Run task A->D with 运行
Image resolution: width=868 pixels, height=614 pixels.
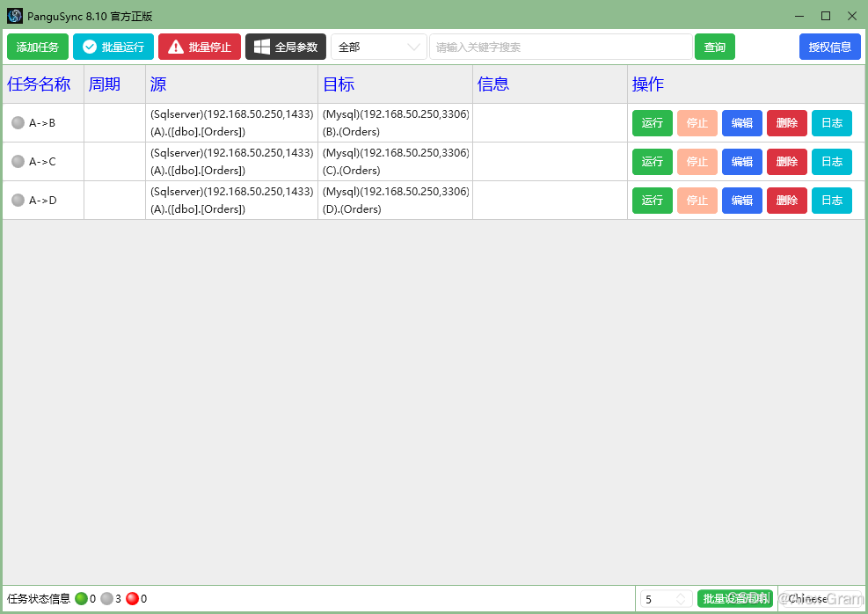click(x=653, y=201)
